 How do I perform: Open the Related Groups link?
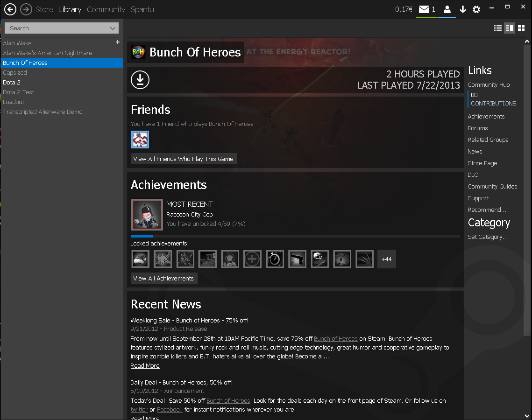pos(488,140)
